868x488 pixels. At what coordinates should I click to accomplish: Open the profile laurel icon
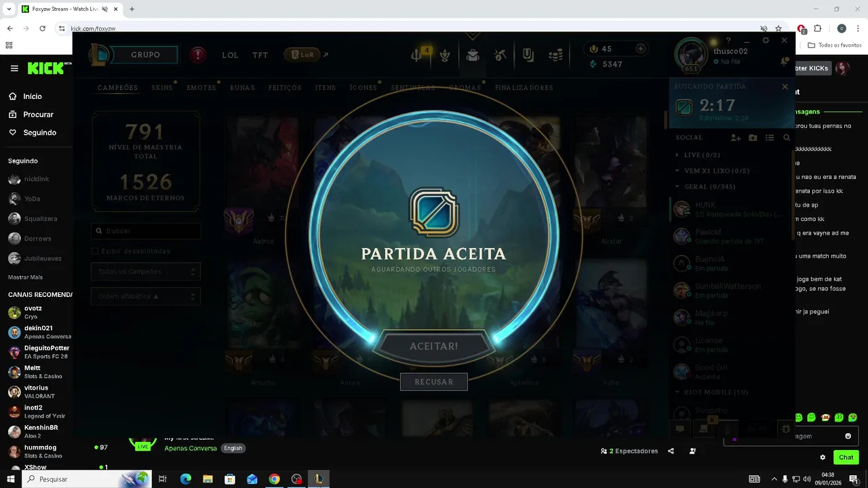(445, 56)
